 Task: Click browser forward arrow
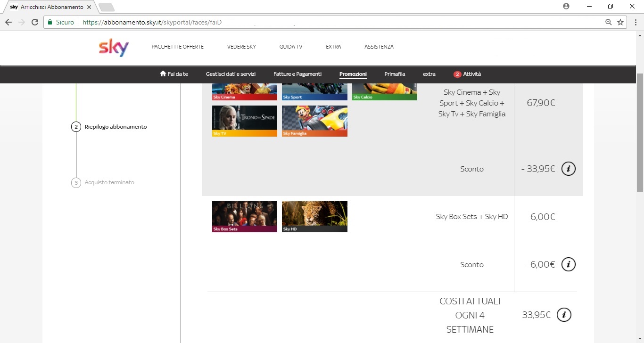click(22, 22)
